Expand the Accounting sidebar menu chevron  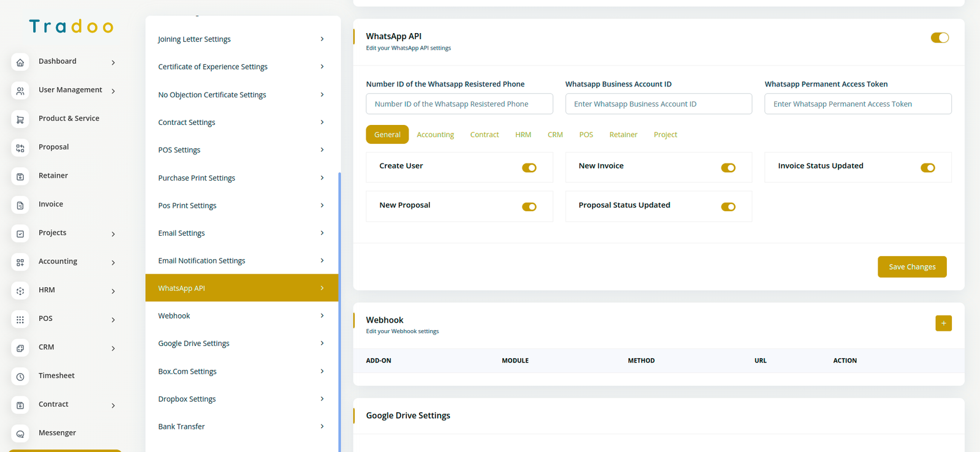113,263
